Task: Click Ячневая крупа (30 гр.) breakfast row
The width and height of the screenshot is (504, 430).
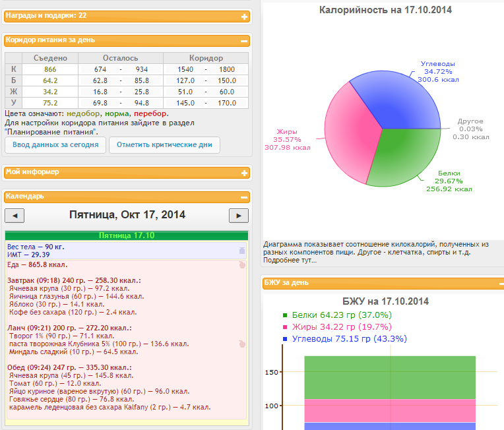Action: (69, 289)
